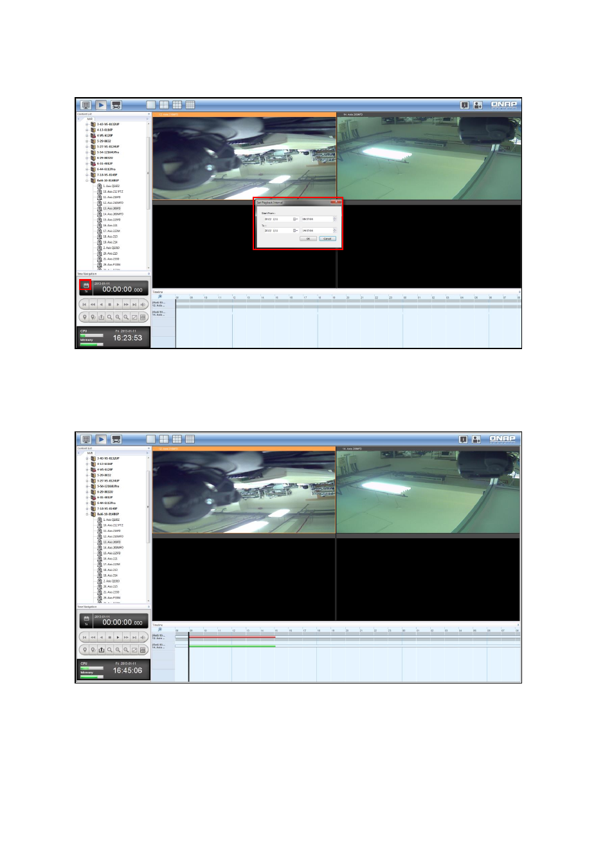The height and width of the screenshot is (868, 614).
Task: Click red recording bar on lower timeline
Action: click(x=233, y=637)
